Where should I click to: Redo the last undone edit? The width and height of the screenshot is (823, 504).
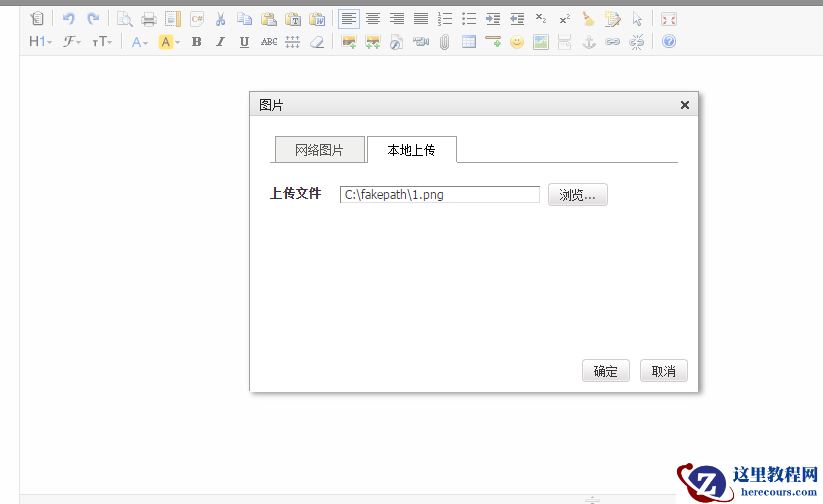coord(93,19)
